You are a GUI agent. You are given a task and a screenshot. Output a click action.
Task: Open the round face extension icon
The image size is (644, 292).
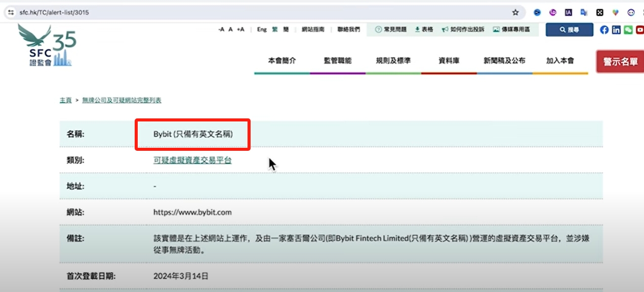click(631, 13)
